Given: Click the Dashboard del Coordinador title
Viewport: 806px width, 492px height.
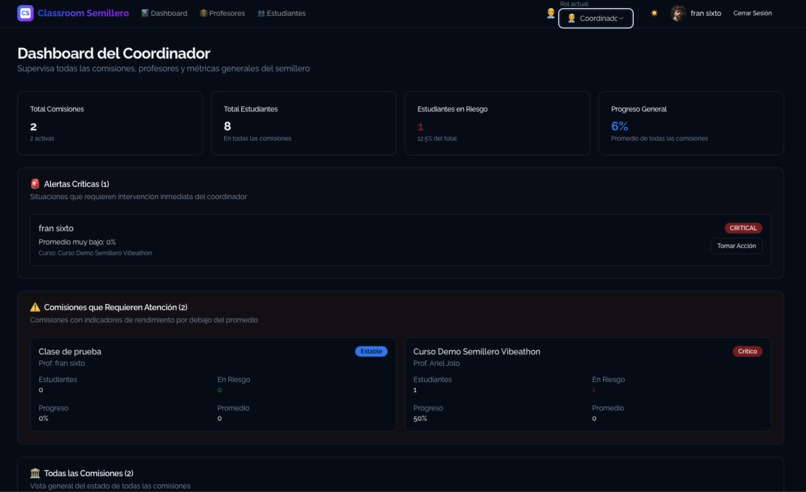Looking at the screenshot, I should (114, 53).
